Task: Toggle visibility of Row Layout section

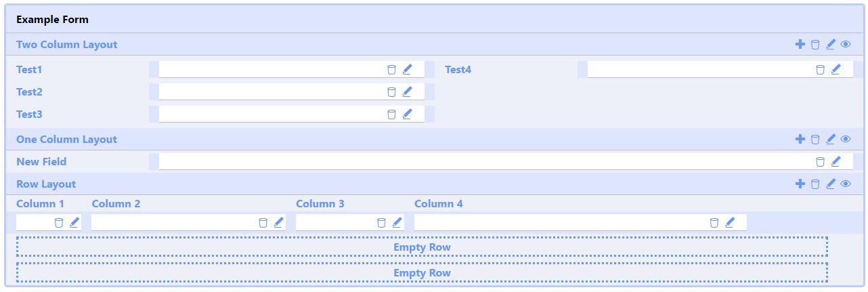Action: click(846, 184)
